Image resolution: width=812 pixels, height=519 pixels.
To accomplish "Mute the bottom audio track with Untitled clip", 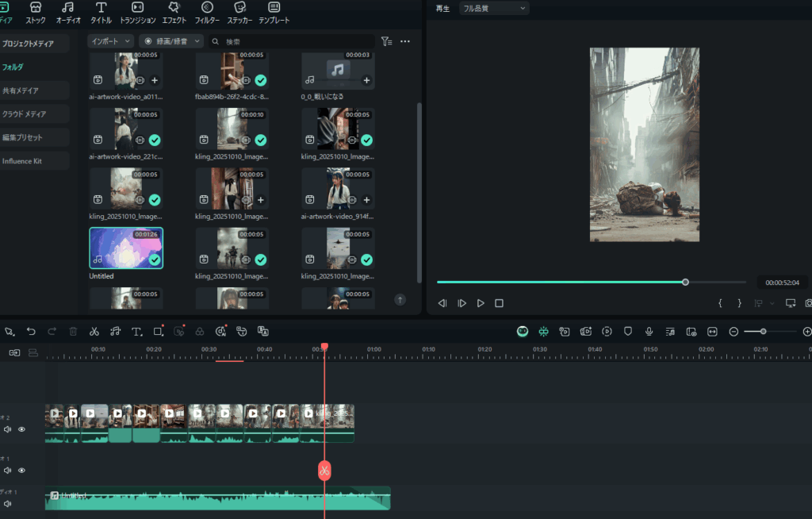I will tap(8, 504).
